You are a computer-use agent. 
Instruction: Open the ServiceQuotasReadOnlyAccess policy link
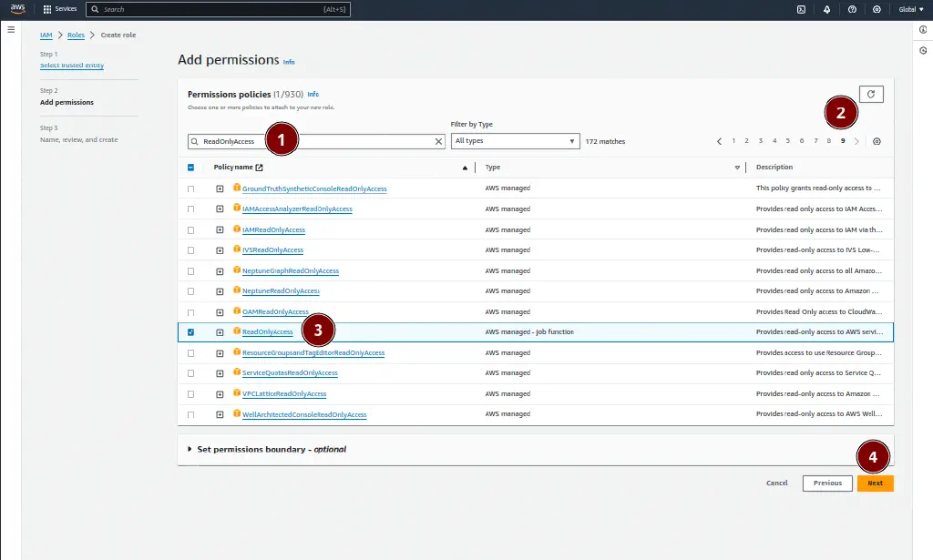(x=290, y=372)
